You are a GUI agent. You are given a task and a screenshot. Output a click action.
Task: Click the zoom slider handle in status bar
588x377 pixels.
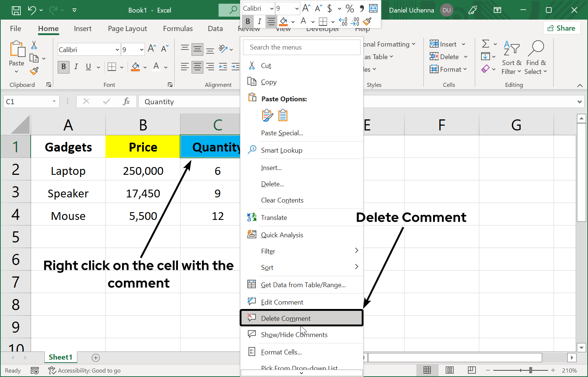click(x=530, y=370)
